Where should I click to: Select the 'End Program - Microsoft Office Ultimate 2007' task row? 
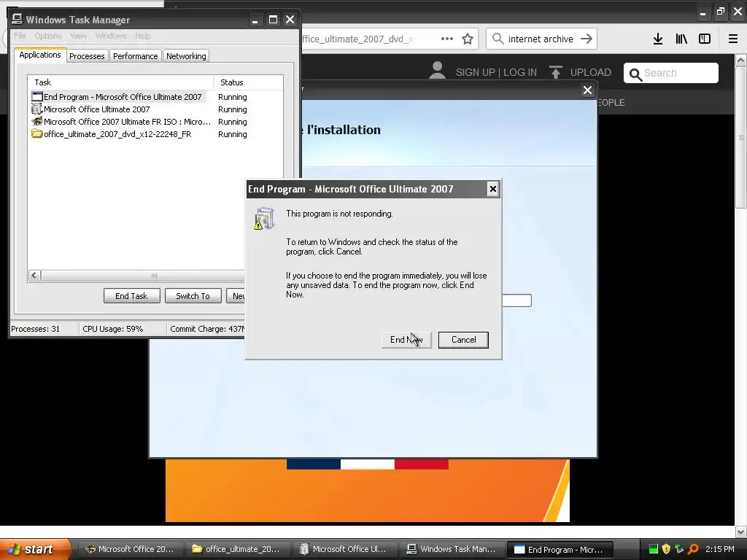tap(155, 97)
